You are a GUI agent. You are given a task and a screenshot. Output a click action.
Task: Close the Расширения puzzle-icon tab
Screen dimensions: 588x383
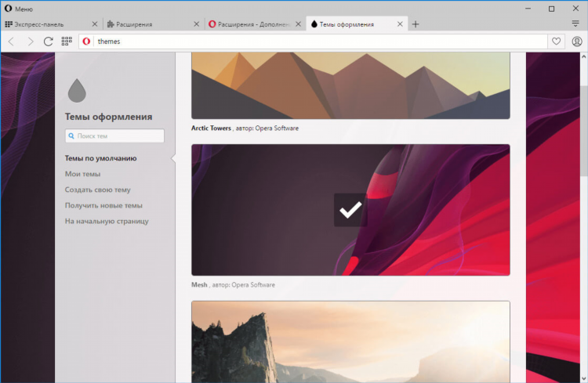(x=197, y=24)
